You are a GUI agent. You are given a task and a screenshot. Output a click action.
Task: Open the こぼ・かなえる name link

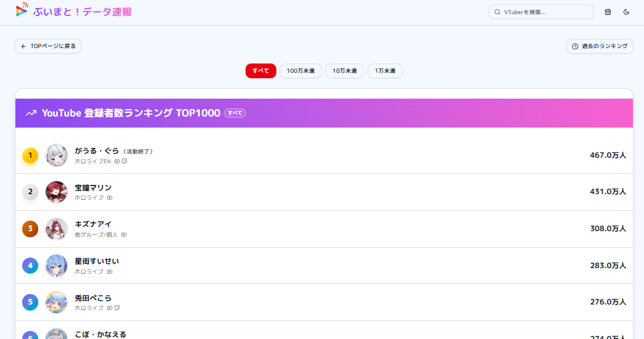pyautogui.click(x=101, y=335)
